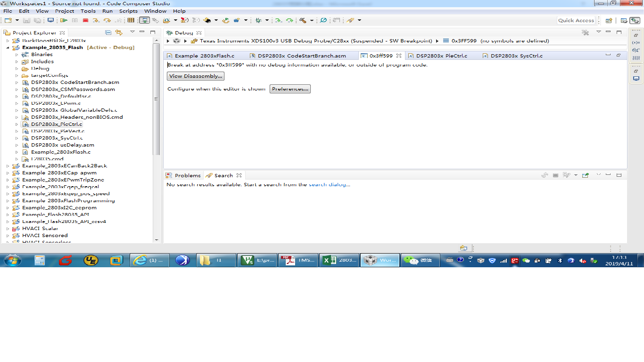The image size is (644, 362).
Task: Select DSP2803x_GlobalVariableDefs.c file
Action: [x=74, y=110]
